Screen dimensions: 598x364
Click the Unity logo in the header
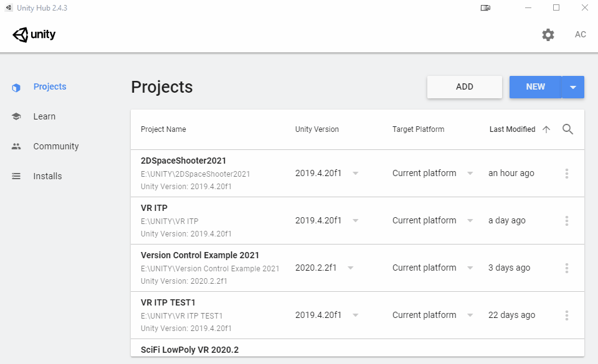click(34, 35)
